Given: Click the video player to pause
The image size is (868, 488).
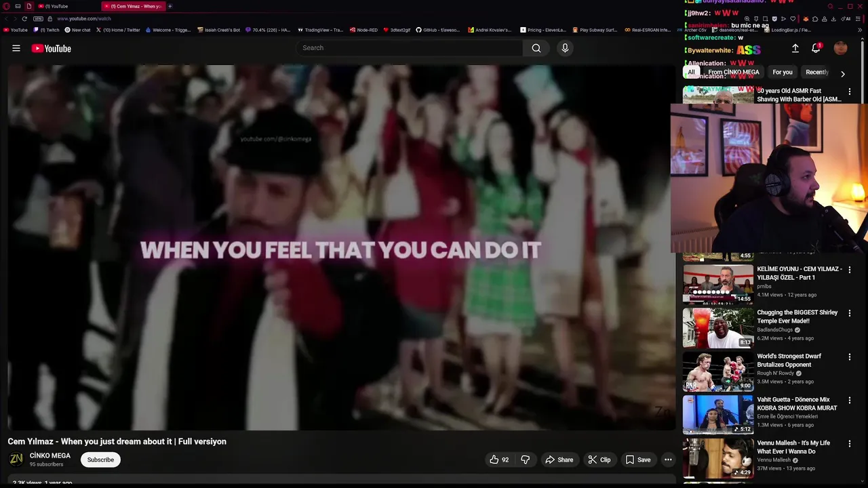Looking at the screenshot, I should [x=341, y=247].
